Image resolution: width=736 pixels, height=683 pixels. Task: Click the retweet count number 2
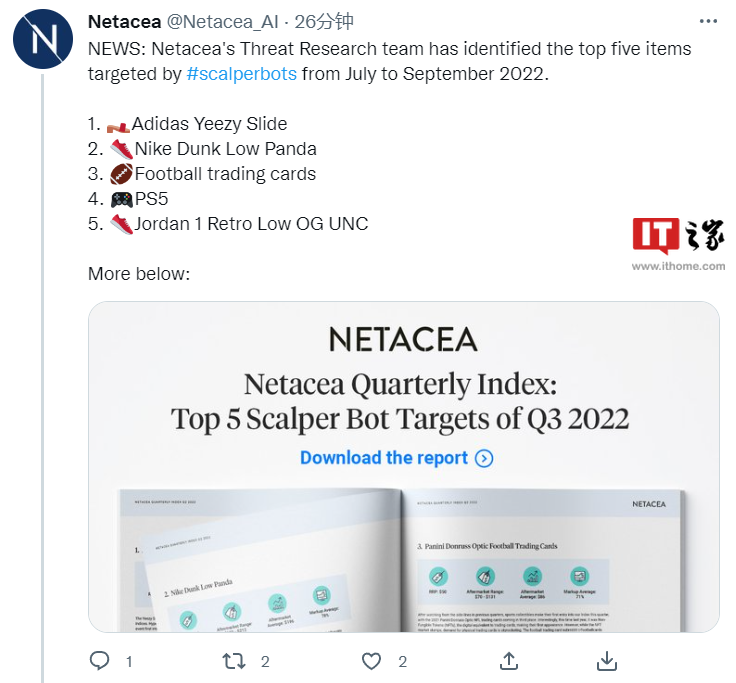point(265,662)
